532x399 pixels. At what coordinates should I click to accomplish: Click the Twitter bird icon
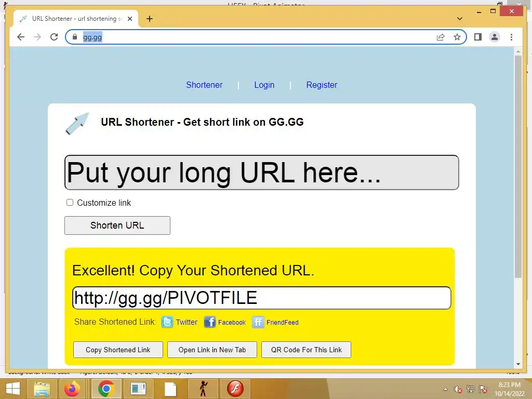coord(167,322)
